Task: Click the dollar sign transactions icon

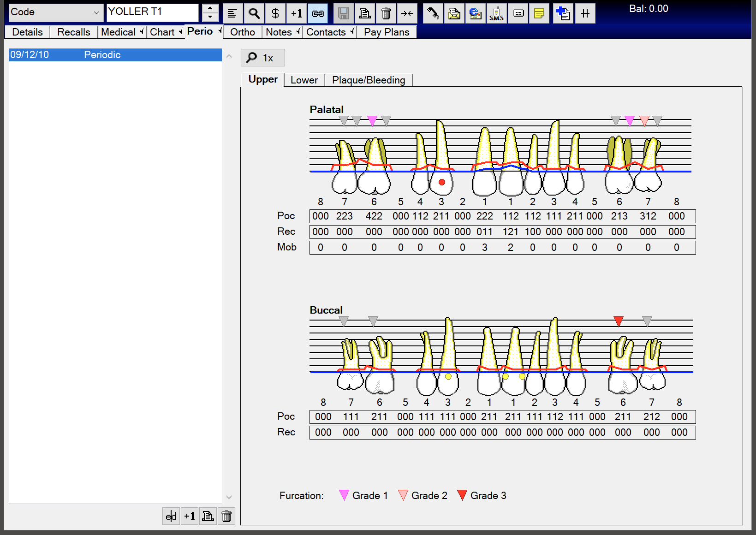Action: 275,13
